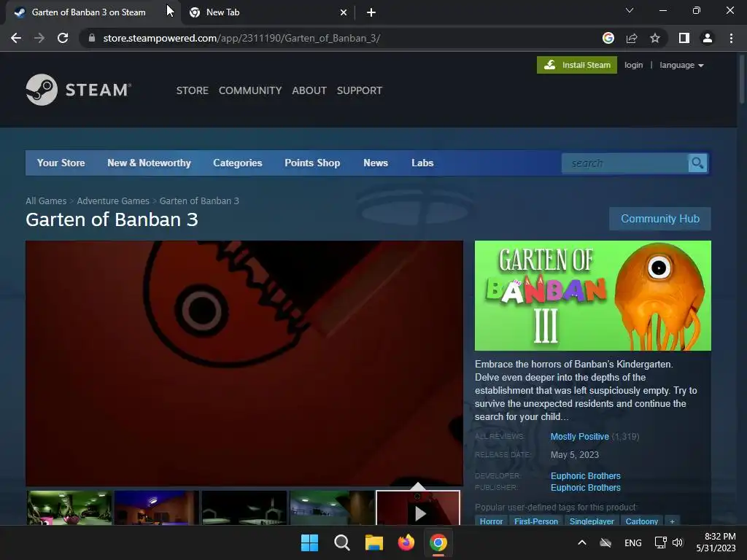
Task: Click the store search magnifier button
Action: tap(697, 163)
